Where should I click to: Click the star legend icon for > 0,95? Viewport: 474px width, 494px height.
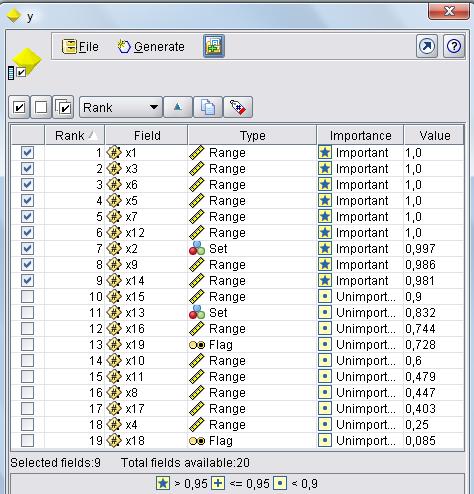pyautogui.click(x=163, y=483)
